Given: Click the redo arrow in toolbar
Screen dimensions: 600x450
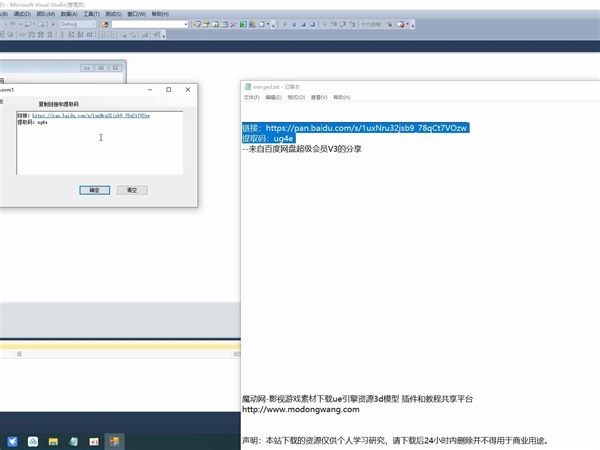Looking at the screenshot, I should [13, 24].
